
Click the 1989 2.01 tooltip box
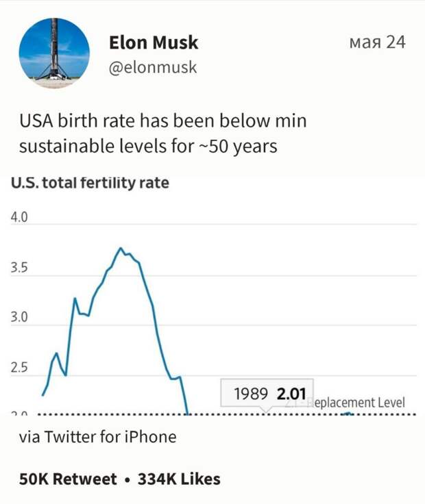point(267,393)
